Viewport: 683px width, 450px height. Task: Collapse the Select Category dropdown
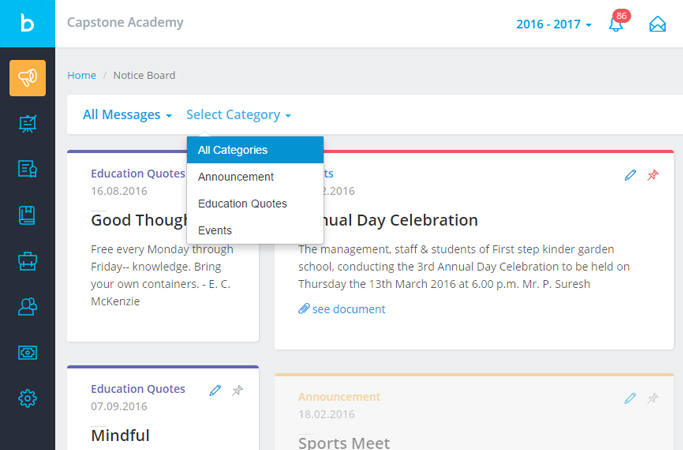(x=238, y=115)
